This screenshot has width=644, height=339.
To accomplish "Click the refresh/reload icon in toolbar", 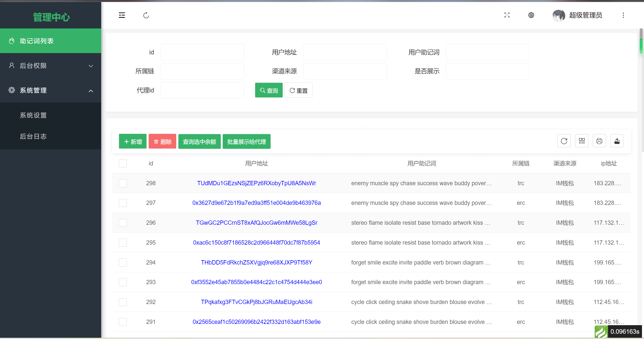I will pyautogui.click(x=564, y=141).
